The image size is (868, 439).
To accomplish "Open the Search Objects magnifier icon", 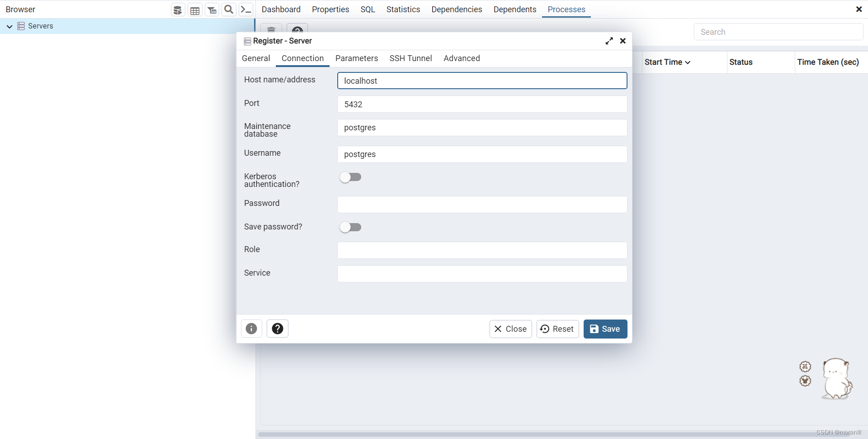I will [229, 10].
